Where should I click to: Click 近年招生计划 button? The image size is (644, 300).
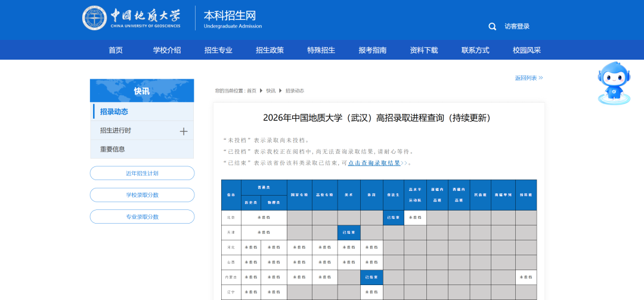pyautogui.click(x=142, y=173)
